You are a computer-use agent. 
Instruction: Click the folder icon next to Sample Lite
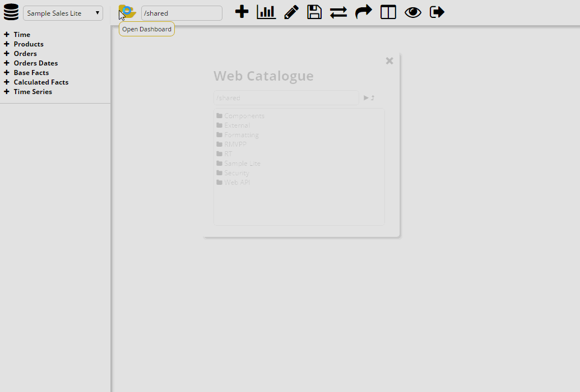tap(219, 164)
